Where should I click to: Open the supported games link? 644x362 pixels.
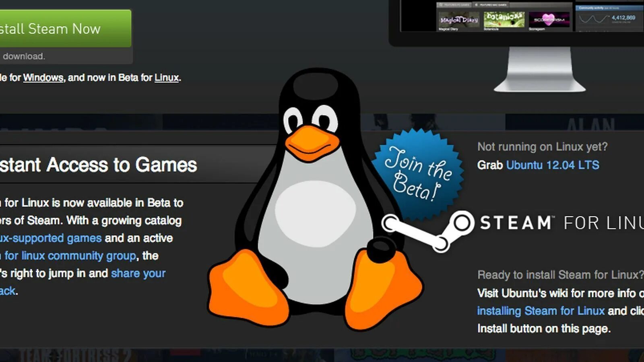point(51,238)
